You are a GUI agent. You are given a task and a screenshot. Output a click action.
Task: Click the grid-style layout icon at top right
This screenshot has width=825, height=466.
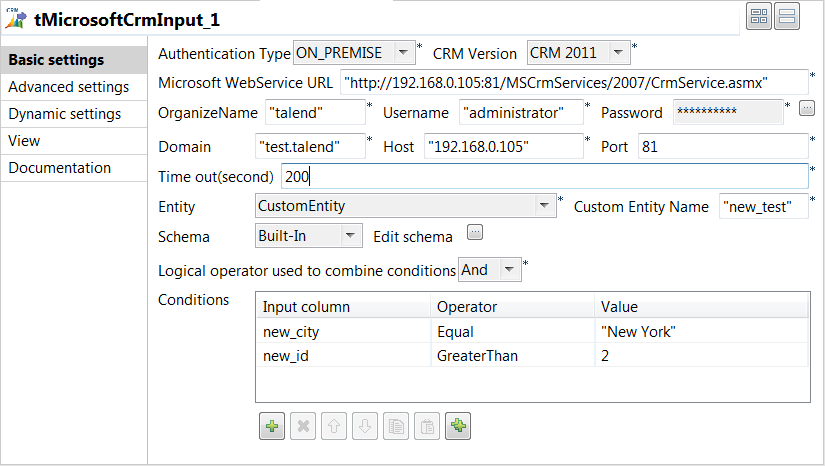[759, 16]
